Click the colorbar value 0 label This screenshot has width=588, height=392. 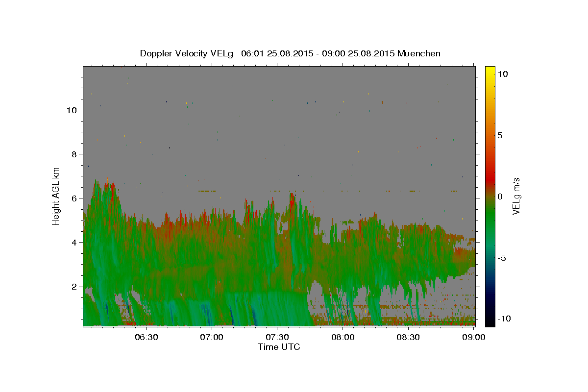click(x=500, y=196)
